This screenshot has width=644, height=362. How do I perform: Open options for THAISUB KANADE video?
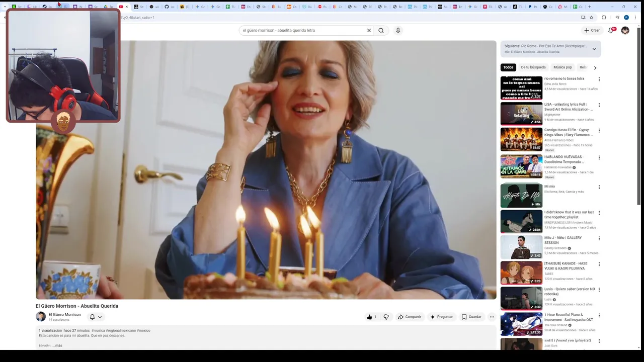coord(599,264)
